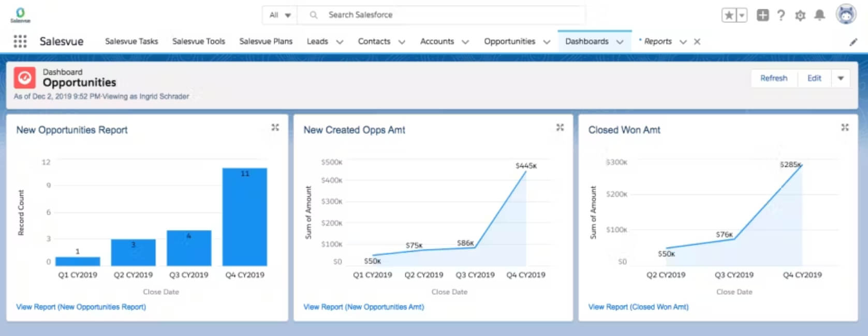Viewport: 868px width, 336px height.
Task: Switch to the Reports tab
Action: click(x=658, y=41)
